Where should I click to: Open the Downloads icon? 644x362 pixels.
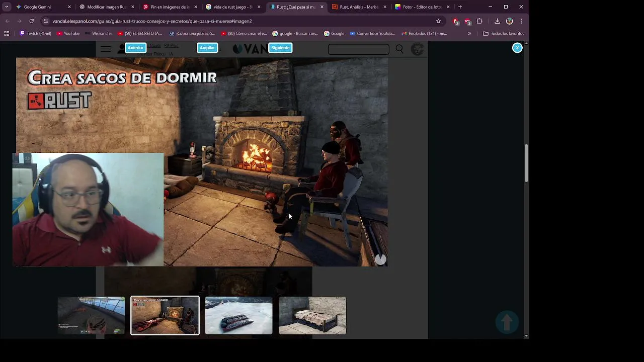tap(497, 21)
